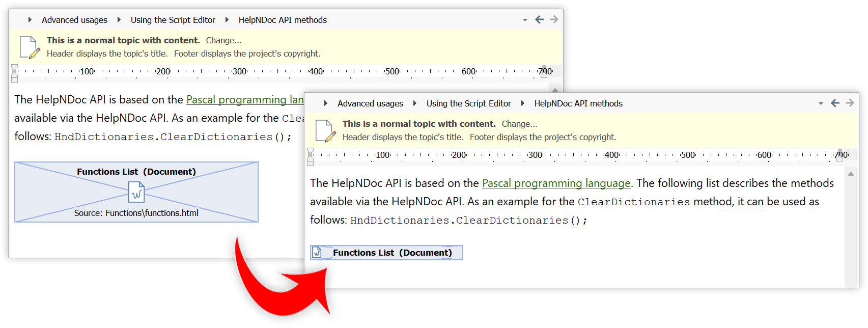The height and width of the screenshot is (328, 868).
Task: Click document icon in collapsed Functions List item
Action: pos(317,253)
